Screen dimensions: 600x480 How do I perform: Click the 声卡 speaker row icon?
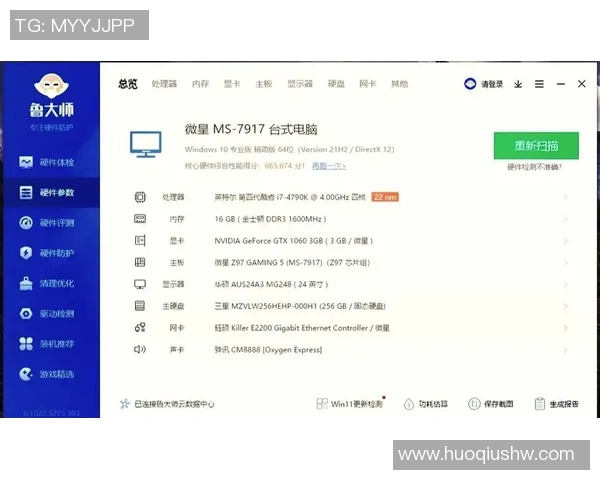click(140, 349)
